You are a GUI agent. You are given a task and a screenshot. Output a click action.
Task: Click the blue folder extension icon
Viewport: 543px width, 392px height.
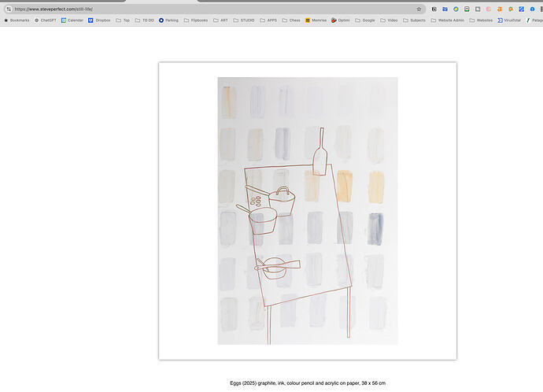tap(445, 9)
